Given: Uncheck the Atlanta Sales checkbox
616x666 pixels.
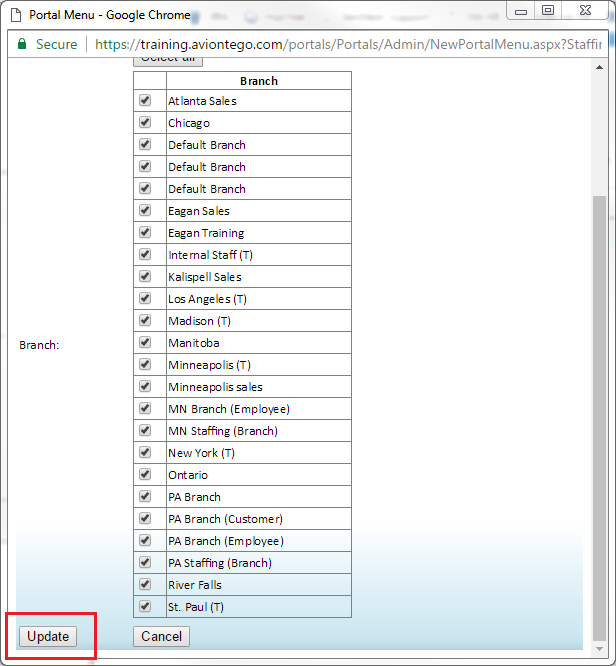Looking at the screenshot, I should [x=145, y=100].
